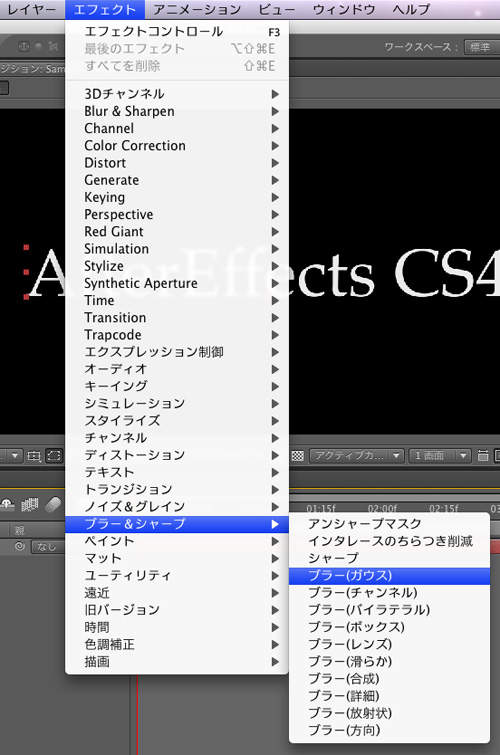Viewport: 500px width, 755px height.
Task: Expand the ペイント submenu
Action: tap(177, 541)
